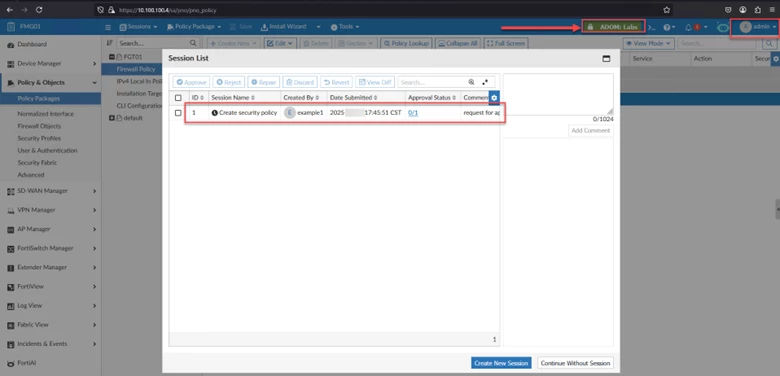Click the '17:45:51 CST' date cell
This screenshot has width=780, height=376.
(383, 113)
